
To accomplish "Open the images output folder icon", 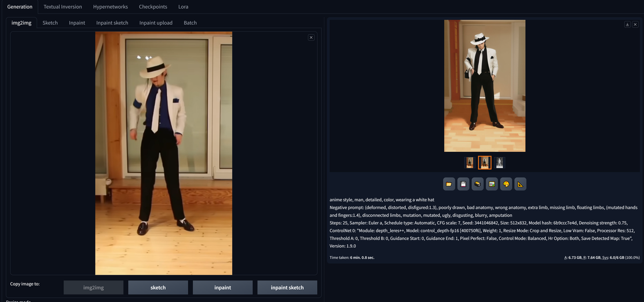I will coord(449,184).
